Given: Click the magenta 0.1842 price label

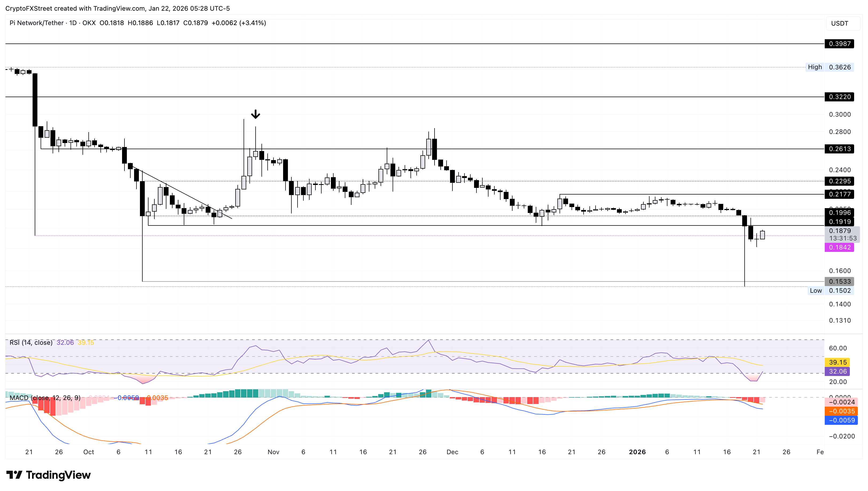Looking at the screenshot, I should tap(839, 247).
